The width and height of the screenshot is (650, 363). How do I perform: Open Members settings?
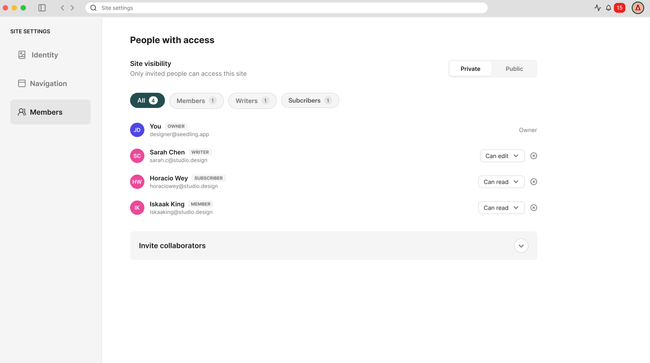click(x=51, y=112)
